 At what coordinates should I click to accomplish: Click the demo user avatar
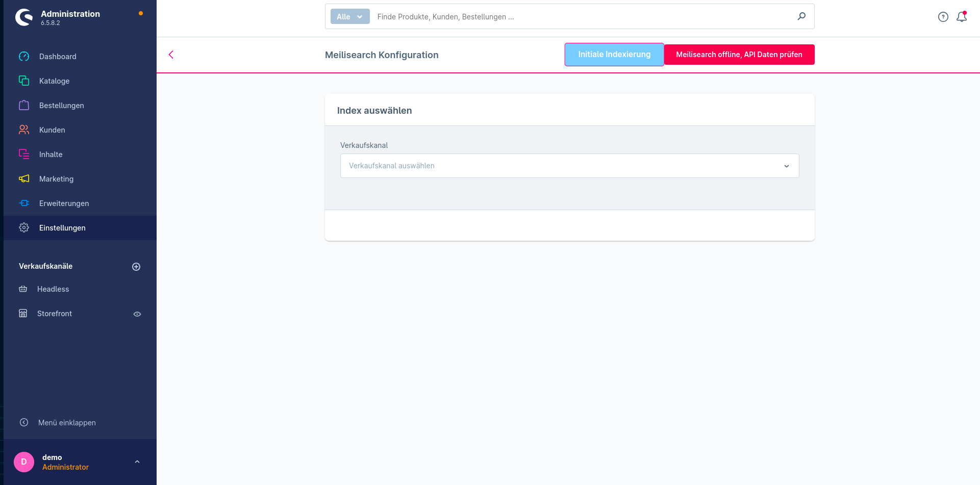click(24, 462)
